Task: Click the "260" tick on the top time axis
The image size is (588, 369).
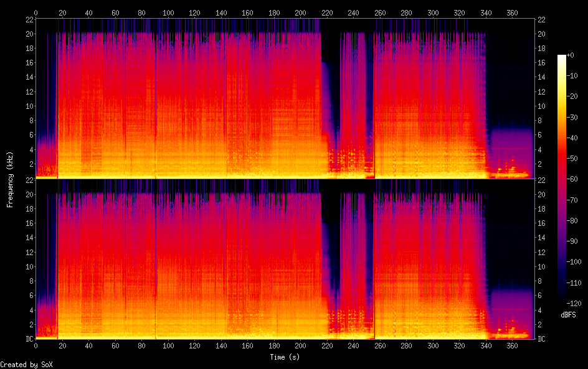Action: click(x=380, y=12)
